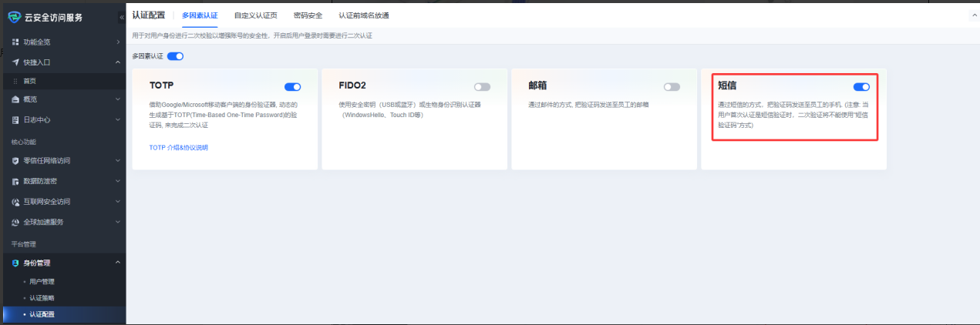Toggle the main 多因素认证 switch
The image size is (980, 325).
tap(175, 56)
